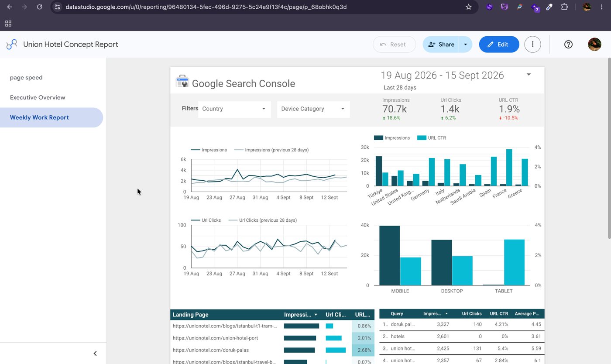Image resolution: width=611 pixels, height=364 pixels.
Task: Click the 70.7k Impressions scorecard
Action: (396, 109)
